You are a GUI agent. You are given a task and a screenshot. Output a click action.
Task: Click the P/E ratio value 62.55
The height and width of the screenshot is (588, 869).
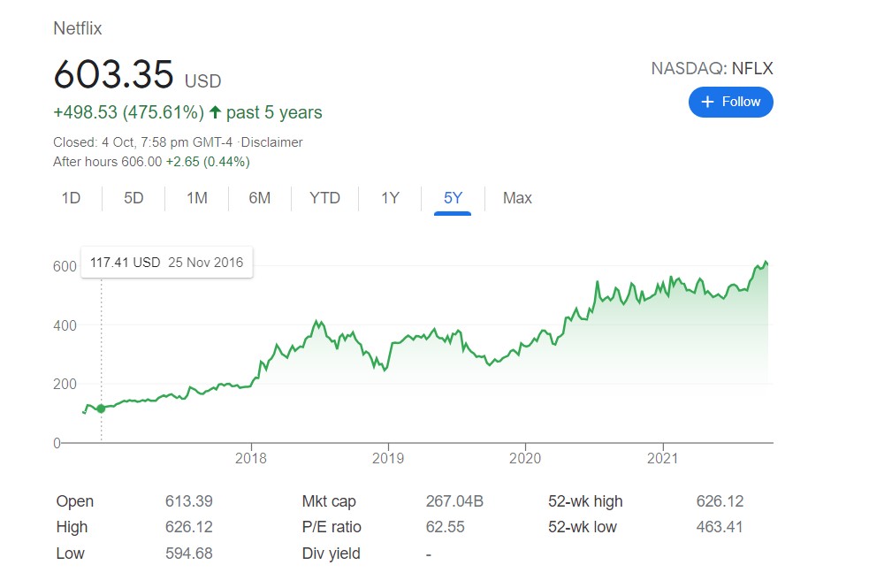[445, 527]
